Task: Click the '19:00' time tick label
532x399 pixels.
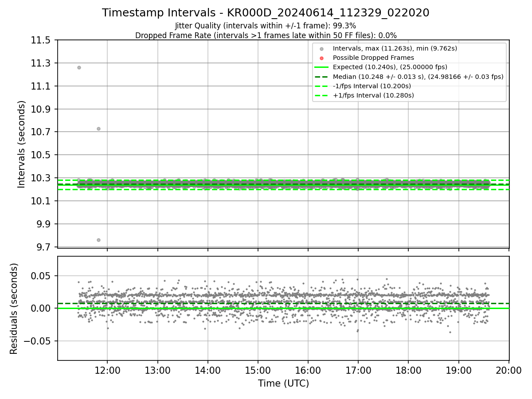Action: (458, 370)
